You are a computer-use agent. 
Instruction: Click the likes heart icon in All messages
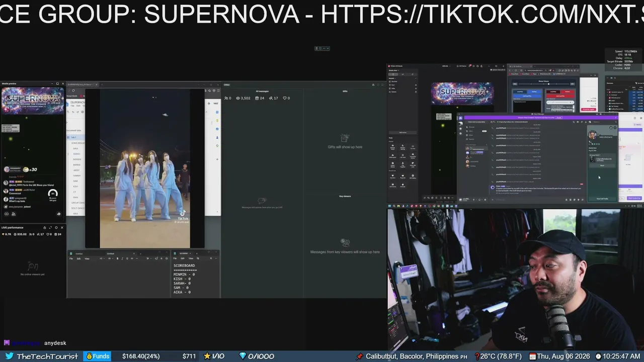tap(285, 98)
